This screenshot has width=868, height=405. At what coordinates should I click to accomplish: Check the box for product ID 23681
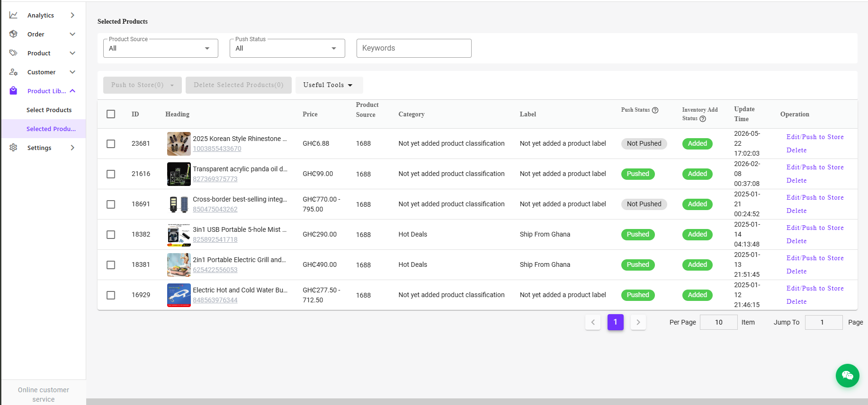pos(111,144)
